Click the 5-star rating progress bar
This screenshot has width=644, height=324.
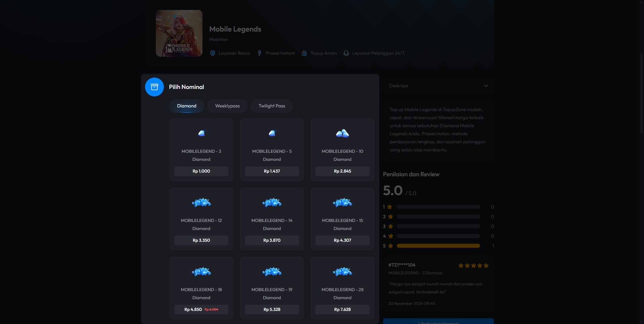[x=439, y=246]
